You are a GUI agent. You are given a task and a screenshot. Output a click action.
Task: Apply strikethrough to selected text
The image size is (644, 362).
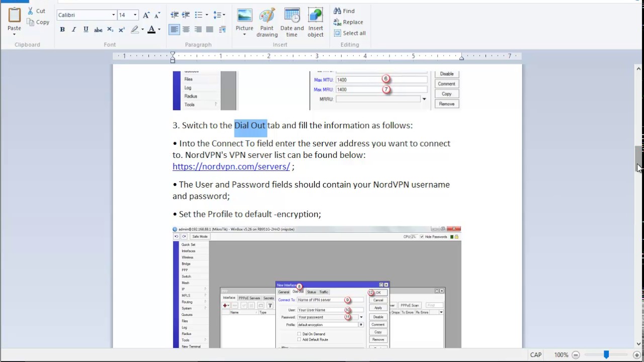point(98,30)
